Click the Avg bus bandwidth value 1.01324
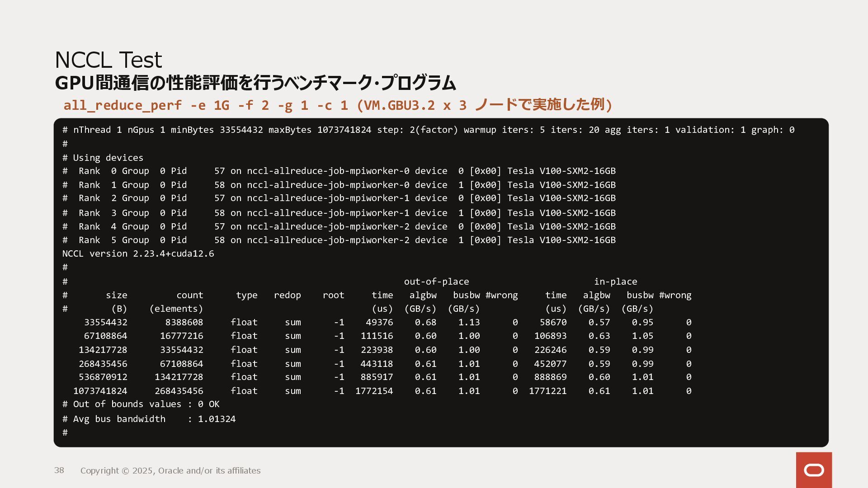Screen dimensions: 868x488 click(x=217, y=419)
